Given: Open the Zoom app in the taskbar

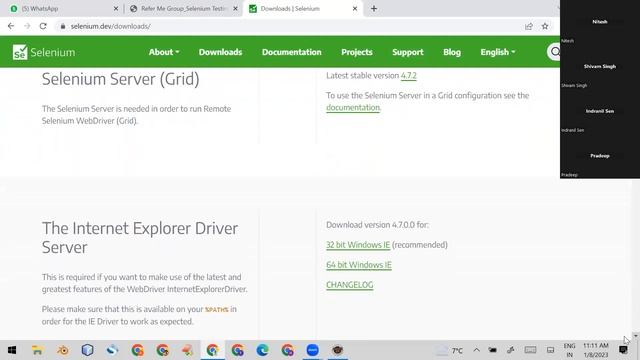Looking at the screenshot, I should point(313,350).
